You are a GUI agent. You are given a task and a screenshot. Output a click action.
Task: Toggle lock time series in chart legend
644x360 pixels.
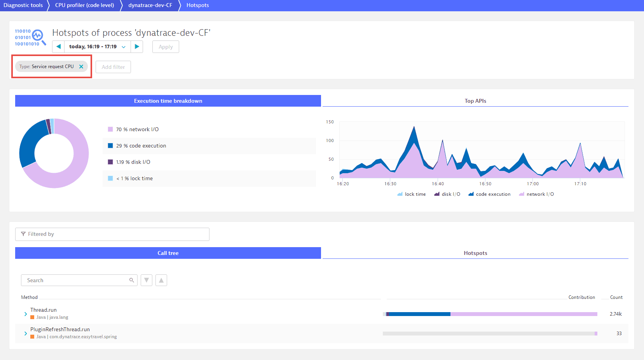[411, 194]
